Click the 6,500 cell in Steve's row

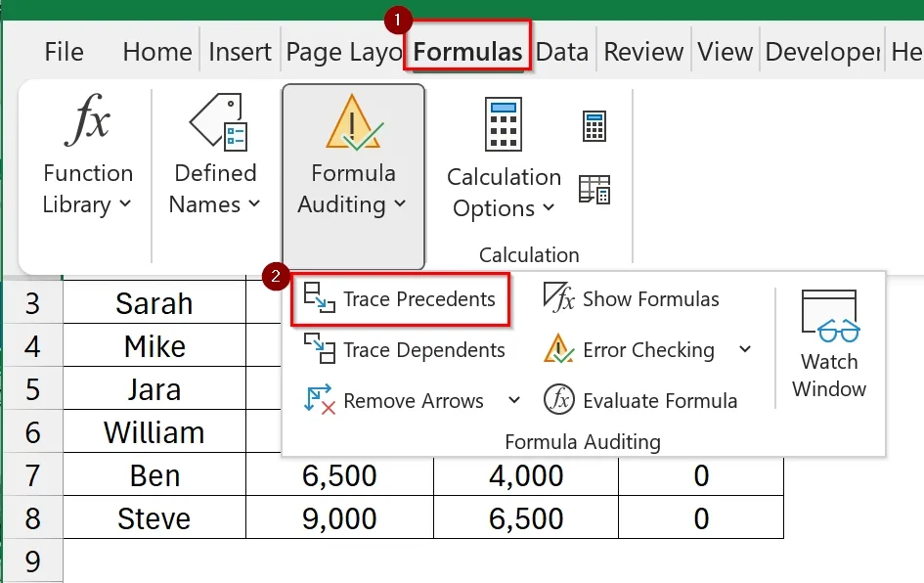(x=526, y=517)
